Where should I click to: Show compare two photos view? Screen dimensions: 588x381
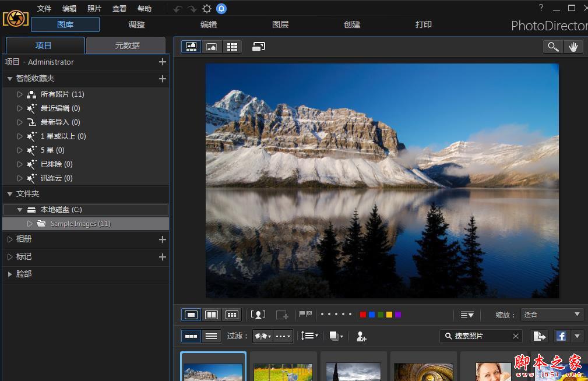tap(212, 315)
